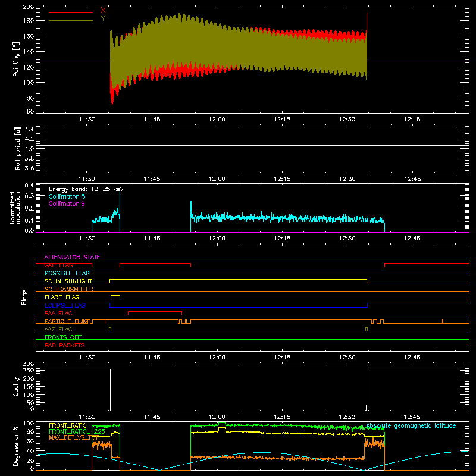The height and width of the screenshot is (476, 476).
Task: Click the 140 tick on Pointing axis
Action: pyautogui.click(x=29, y=52)
